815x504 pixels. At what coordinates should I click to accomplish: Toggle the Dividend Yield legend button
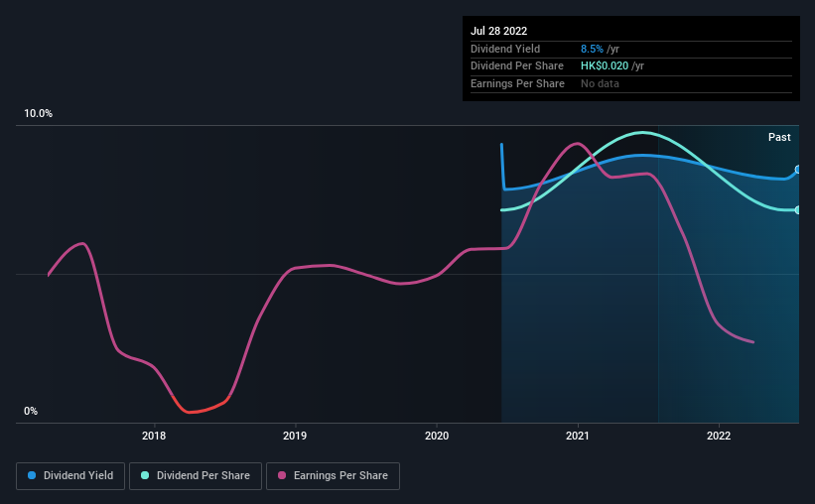(70, 476)
